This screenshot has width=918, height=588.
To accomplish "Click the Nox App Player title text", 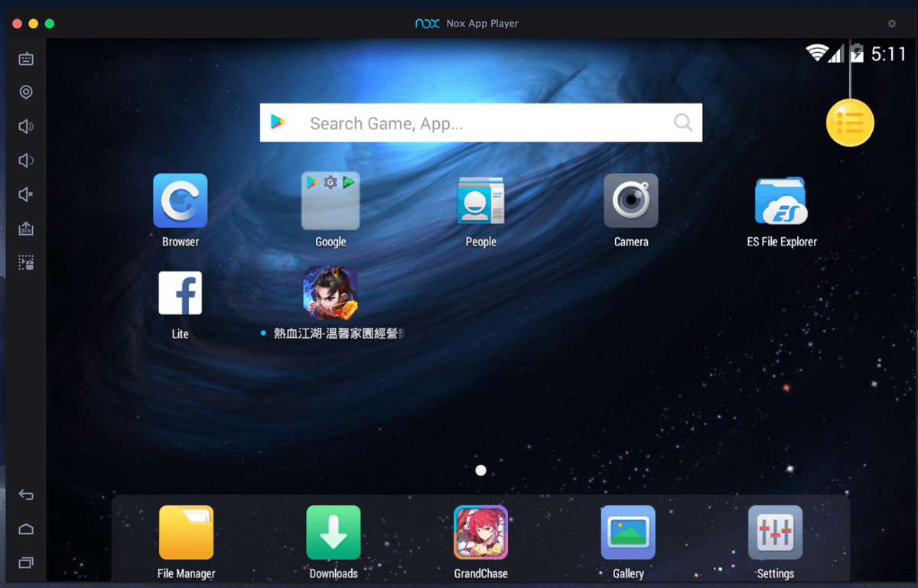I will click(x=482, y=24).
